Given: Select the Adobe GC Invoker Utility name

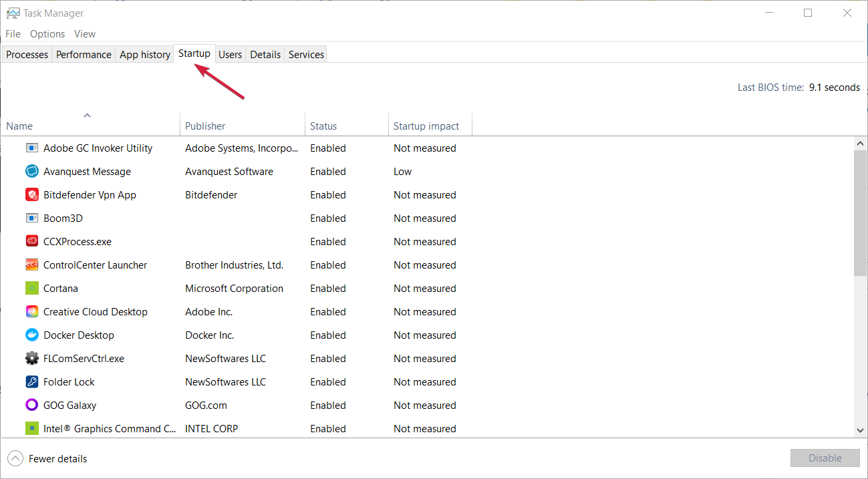Looking at the screenshot, I should 98,148.
